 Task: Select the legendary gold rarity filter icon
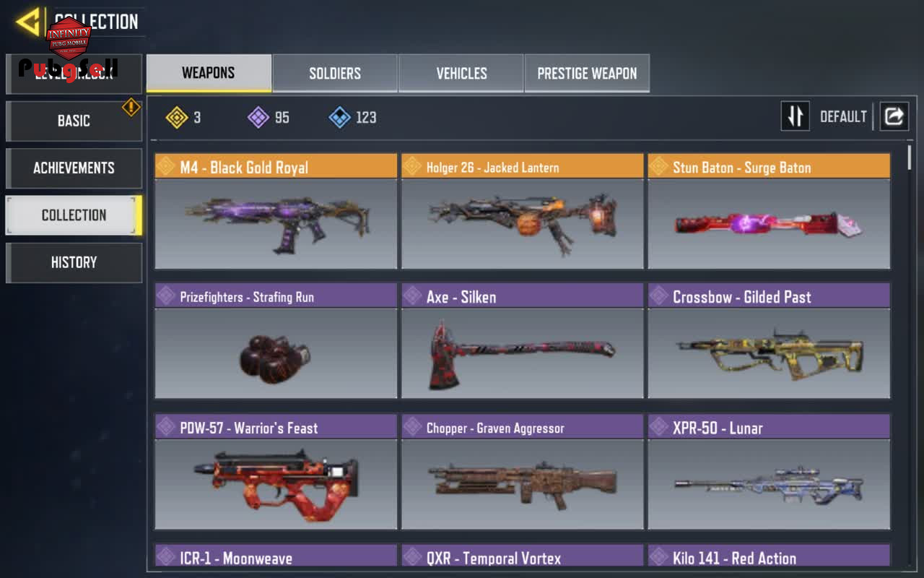pyautogui.click(x=177, y=117)
